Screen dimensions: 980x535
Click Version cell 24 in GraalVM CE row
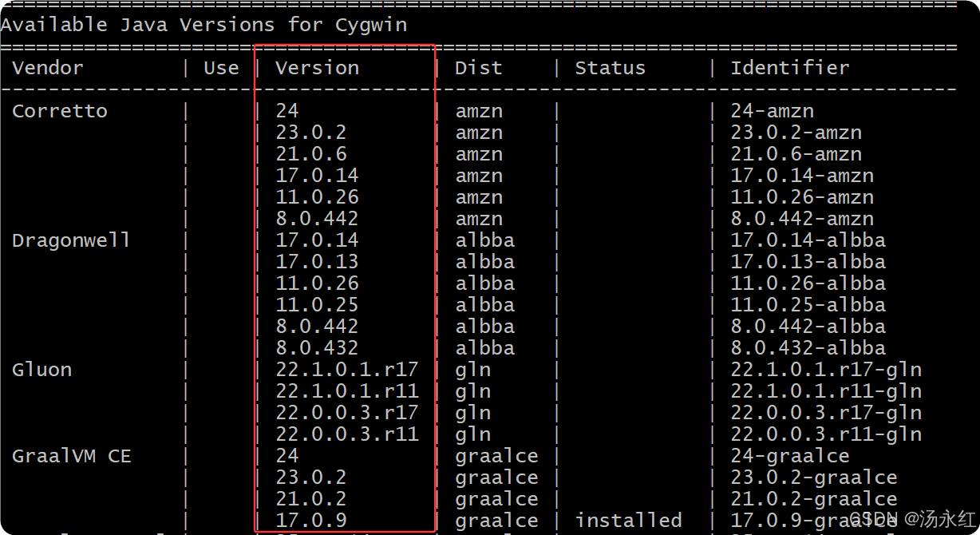(x=287, y=456)
